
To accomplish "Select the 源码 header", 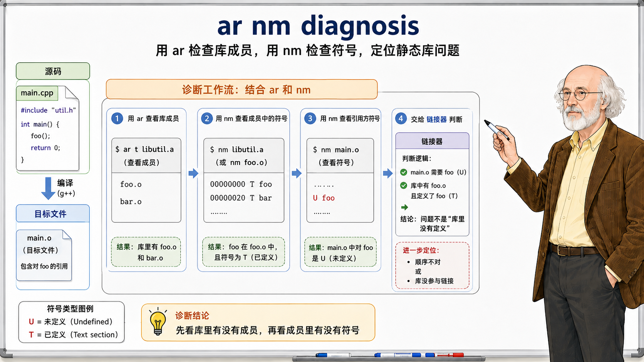I will 53,71.
